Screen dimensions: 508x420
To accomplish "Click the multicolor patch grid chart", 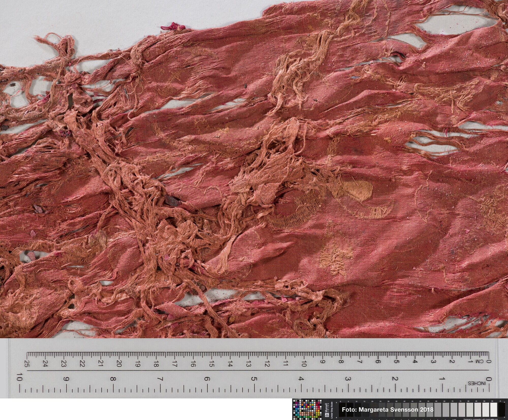I will coord(307,410).
